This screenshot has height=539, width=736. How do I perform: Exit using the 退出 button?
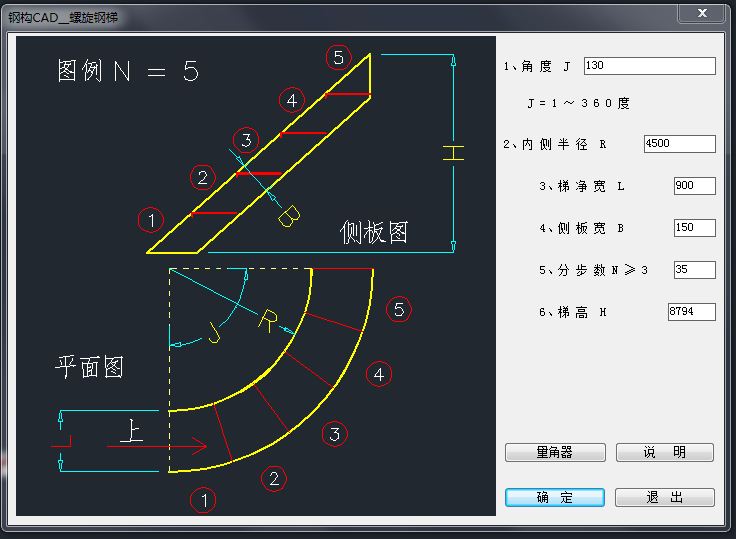[665, 497]
